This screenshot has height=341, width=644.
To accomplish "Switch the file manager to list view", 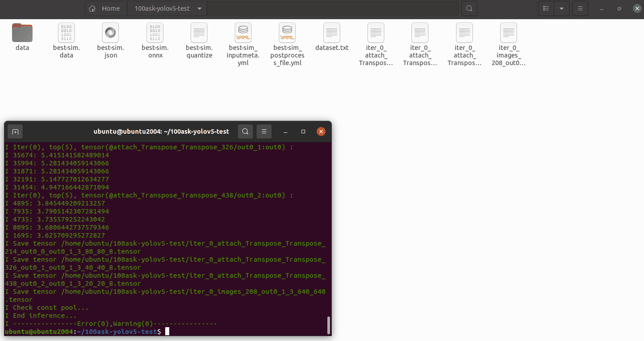I will (x=546, y=8).
